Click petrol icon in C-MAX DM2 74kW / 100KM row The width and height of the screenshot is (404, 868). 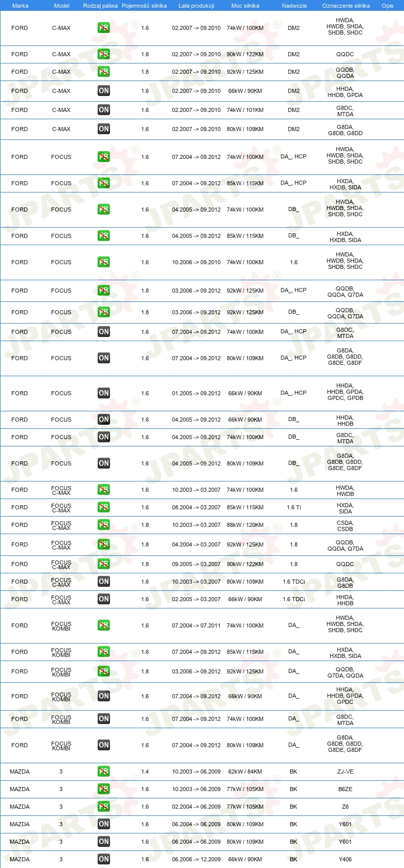coord(104,28)
